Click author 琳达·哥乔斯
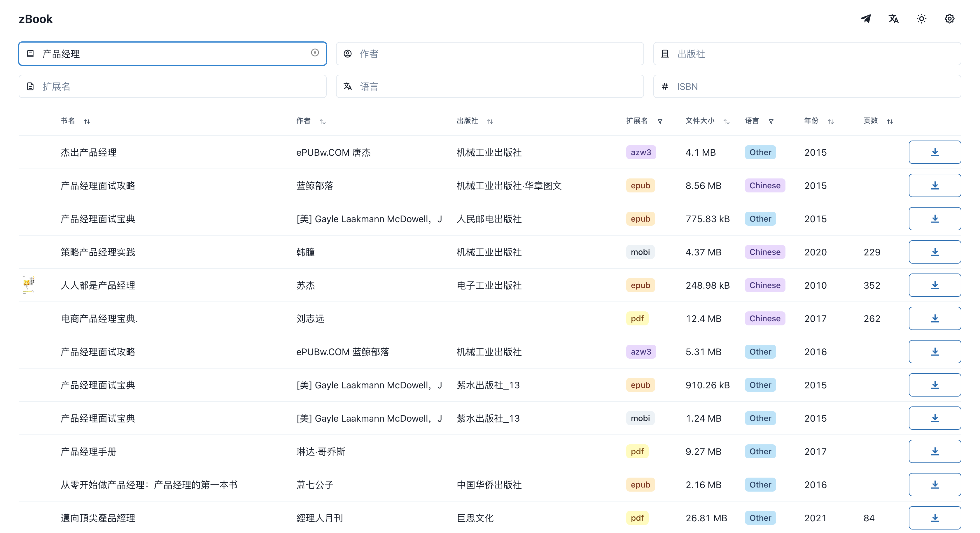 [321, 452]
